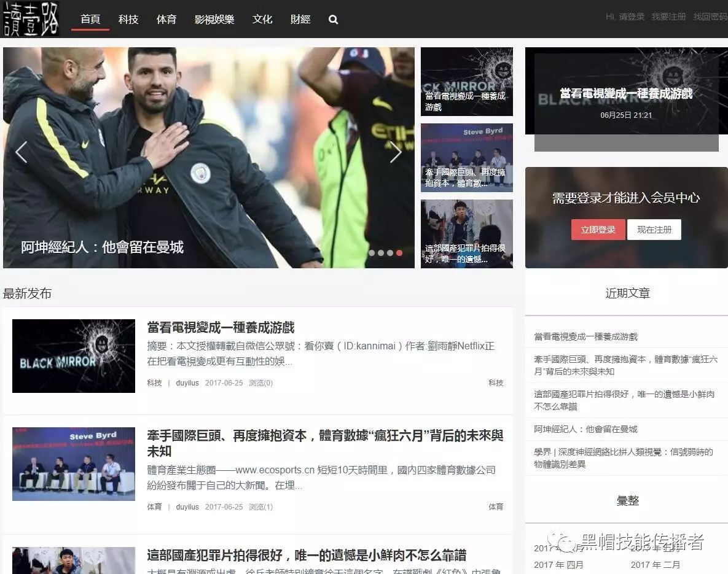Open the 体育 nav item
Image resolution: width=728 pixels, height=574 pixels.
(166, 19)
